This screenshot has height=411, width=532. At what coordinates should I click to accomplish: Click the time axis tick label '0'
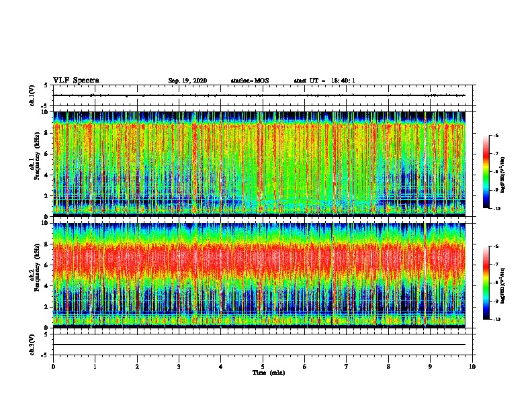tap(53, 367)
